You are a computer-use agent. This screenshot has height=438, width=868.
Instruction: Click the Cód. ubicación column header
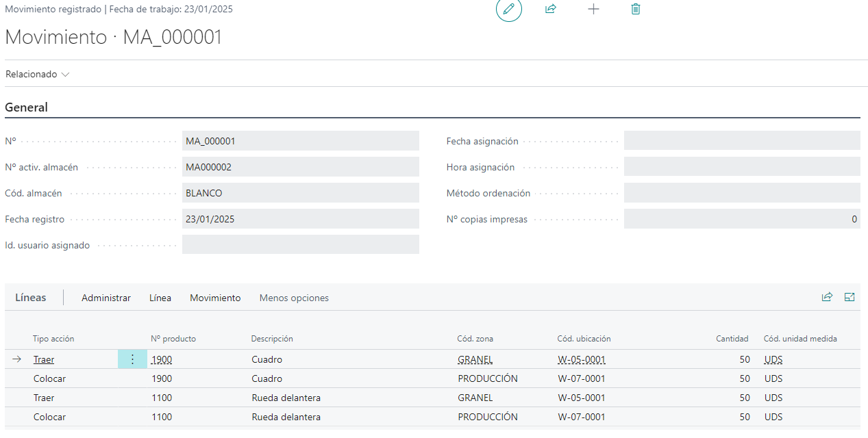coord(584,339)
